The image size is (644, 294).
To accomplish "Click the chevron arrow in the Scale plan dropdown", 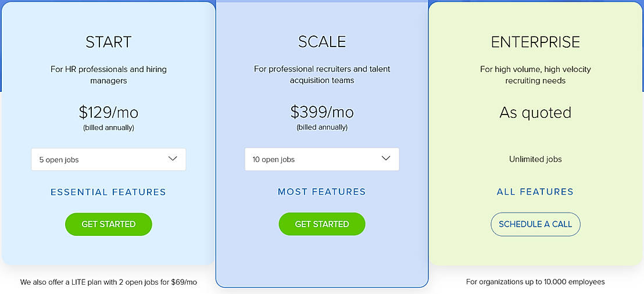I will coord(386,159).
